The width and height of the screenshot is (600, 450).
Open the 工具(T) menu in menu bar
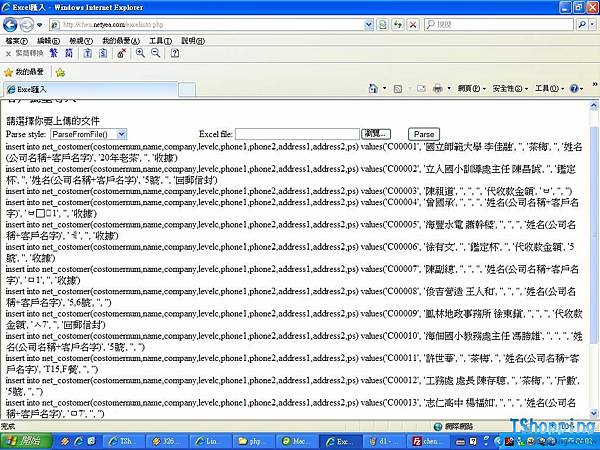tap(160, 41)
